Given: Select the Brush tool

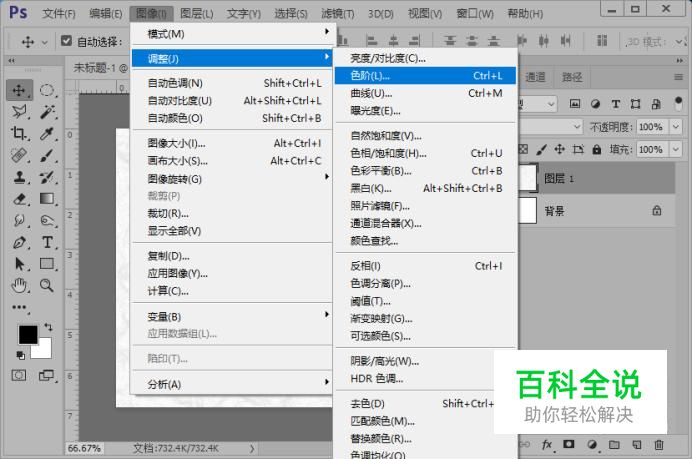Looking at the screenshot, I should click(47, 155).
